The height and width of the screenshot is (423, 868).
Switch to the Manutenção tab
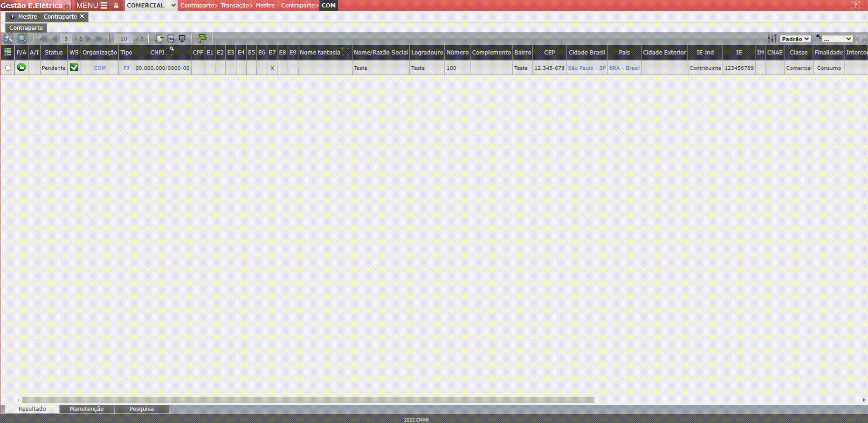pyautogui.click(x=87, y=409)
